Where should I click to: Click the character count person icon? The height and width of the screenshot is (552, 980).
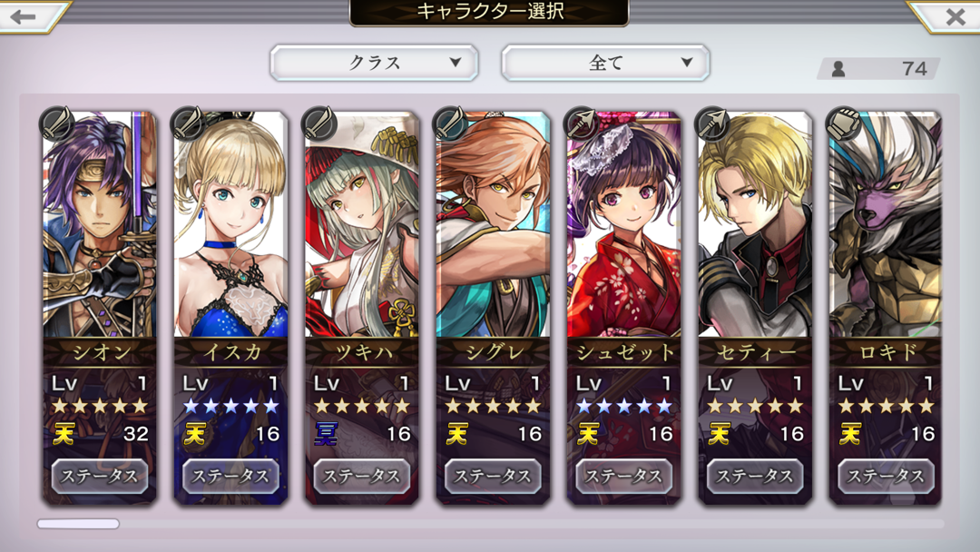tap(838, 69)
